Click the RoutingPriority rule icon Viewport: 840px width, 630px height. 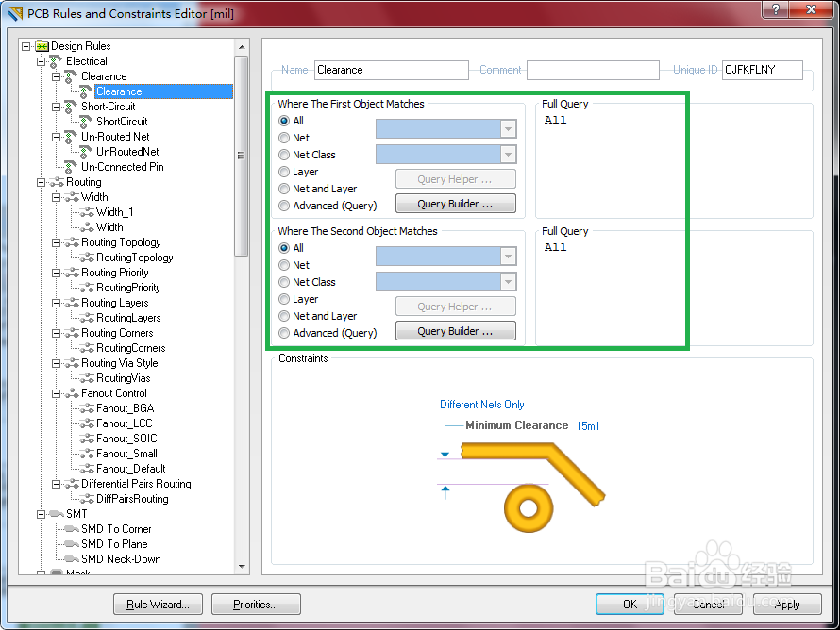tap(87, 288)
